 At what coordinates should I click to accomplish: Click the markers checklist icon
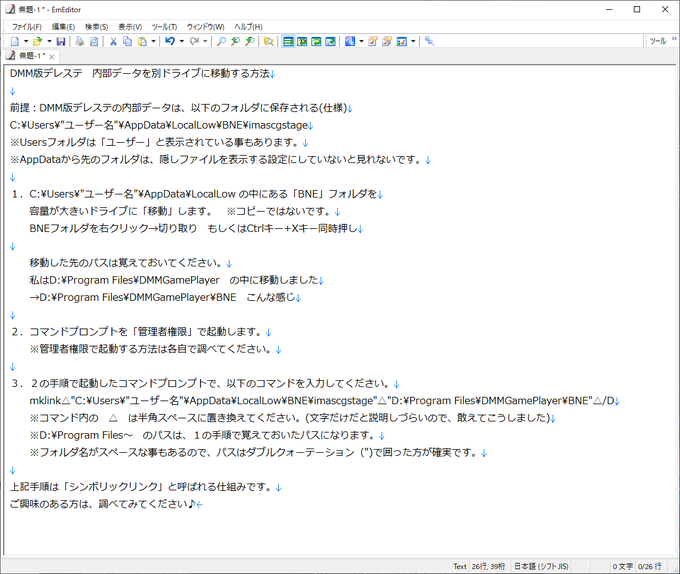point(402,41)
